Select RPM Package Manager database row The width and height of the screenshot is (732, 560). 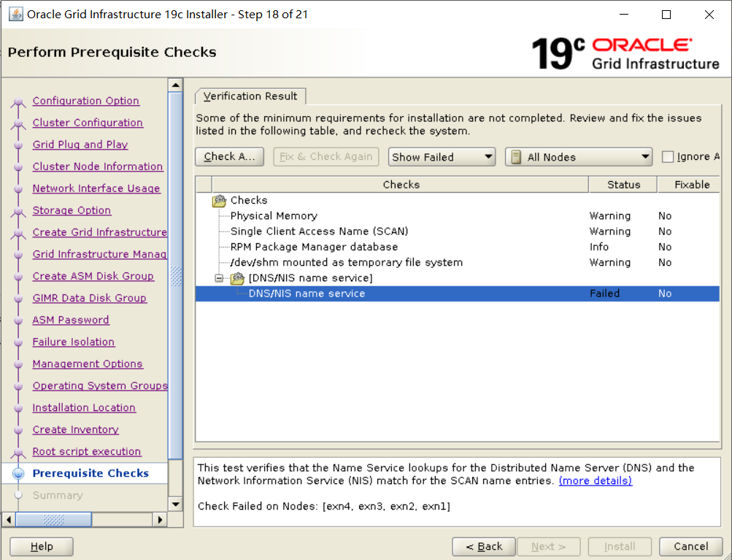click(458, 247)
